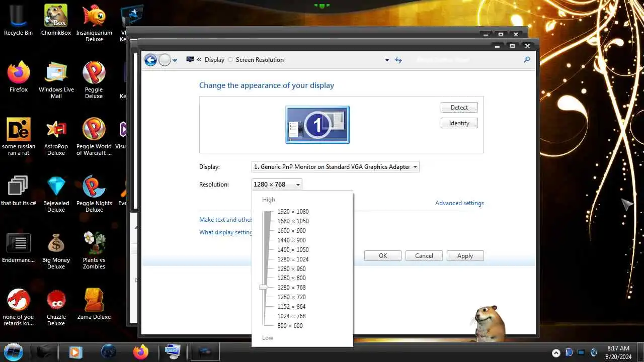Launch Chuzzle Deluxe shortcut
Viewport: 644px width, 362px height.
56,307
